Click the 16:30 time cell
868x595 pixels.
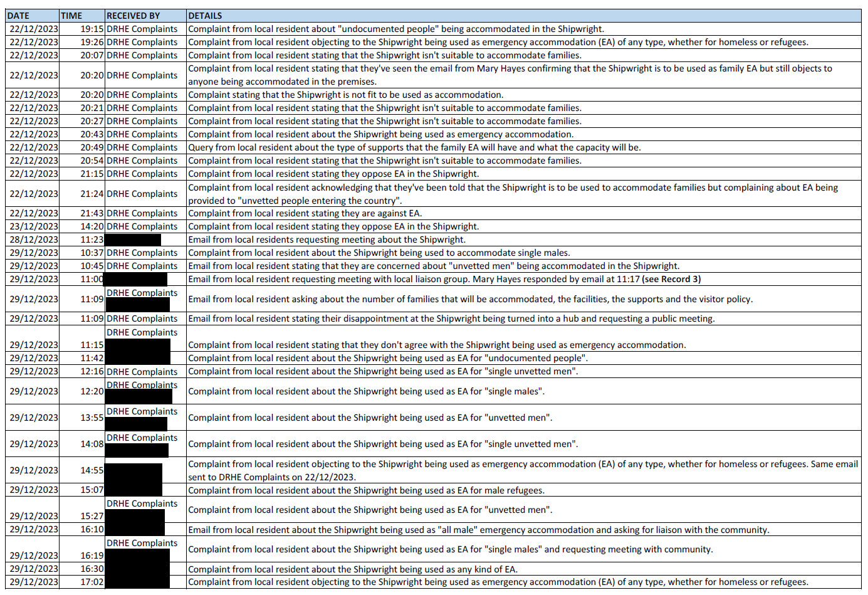pyautogui.click(x=81, y=569)
